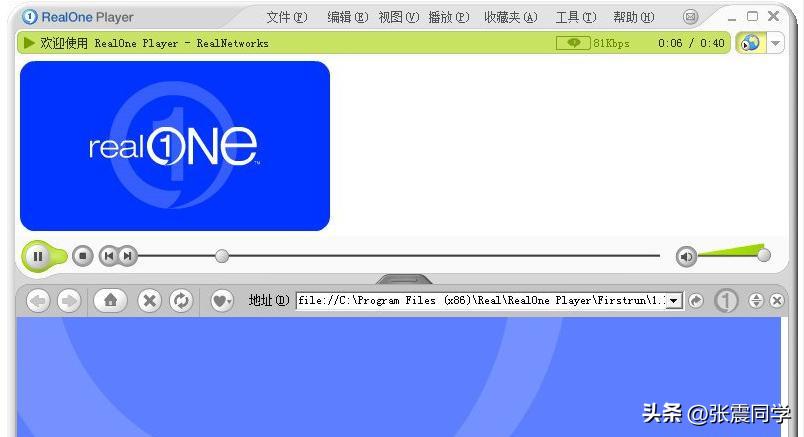
Task: Click the address field with file path
Action: tap(481, 300)
